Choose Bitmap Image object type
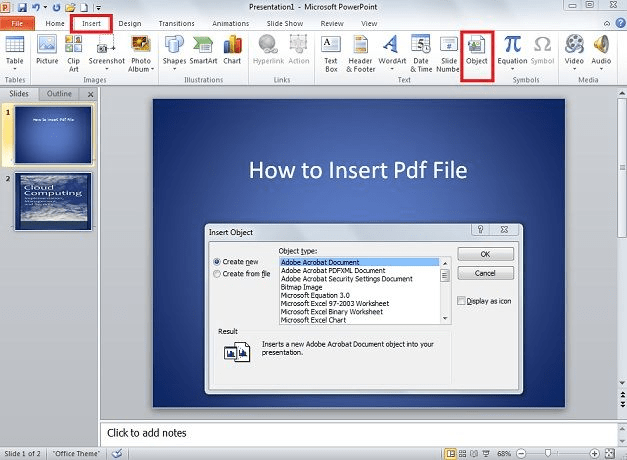Image resolution: width=627 pixels, height=460 pixels. point(359,287)
